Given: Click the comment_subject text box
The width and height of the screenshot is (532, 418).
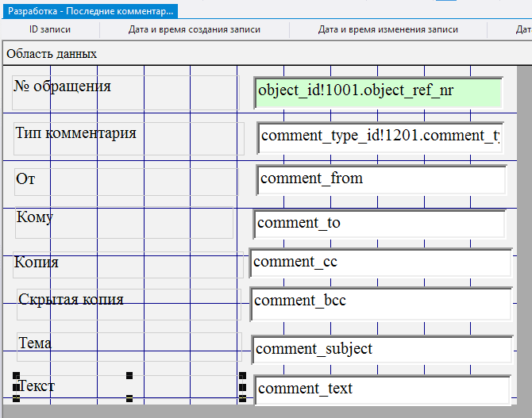Looking at the screenshot, I should coord(382,350).
